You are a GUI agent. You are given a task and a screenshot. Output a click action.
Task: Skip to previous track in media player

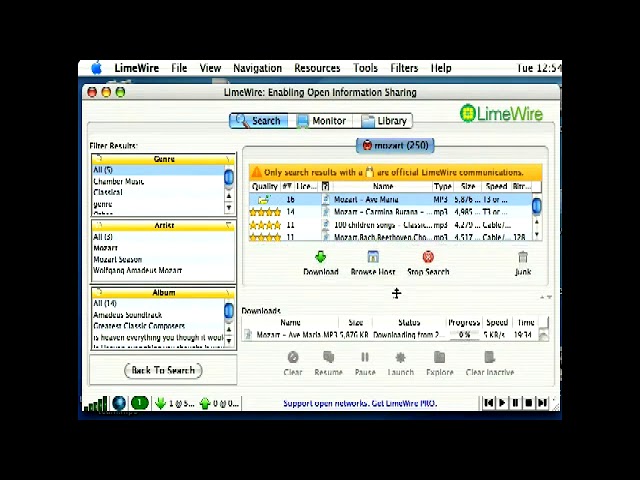pos(488,403)
